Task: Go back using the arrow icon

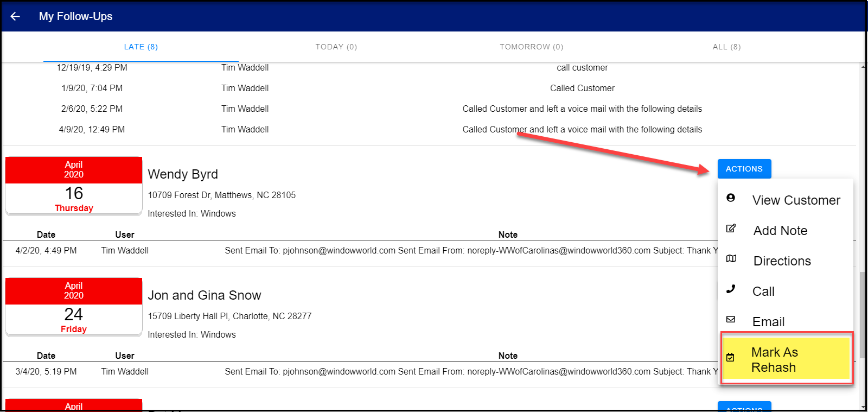Action: click(15, 16)
